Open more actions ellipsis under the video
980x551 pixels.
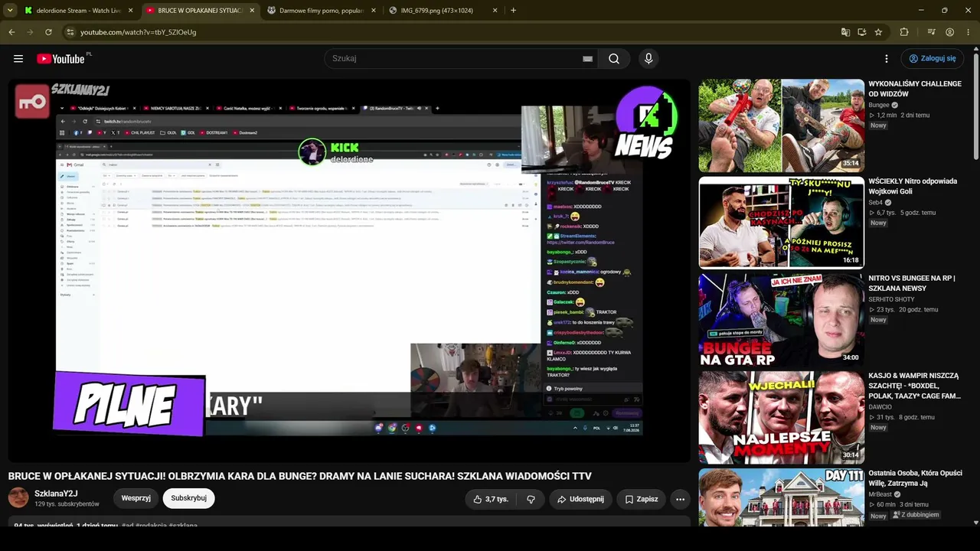click(x=680, y=499)
